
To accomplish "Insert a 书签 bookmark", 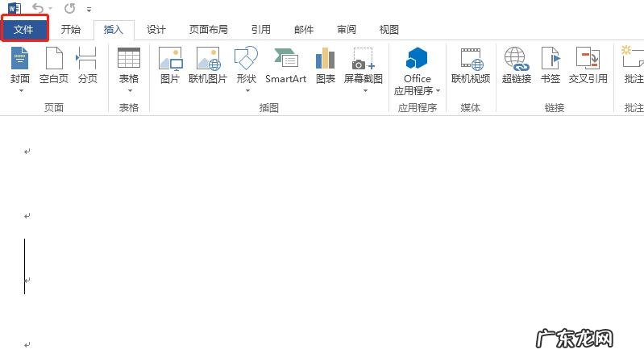I will click(551, 65).
